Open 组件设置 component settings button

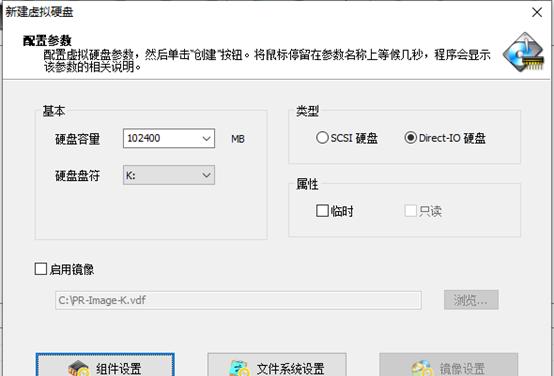point(105,364)
